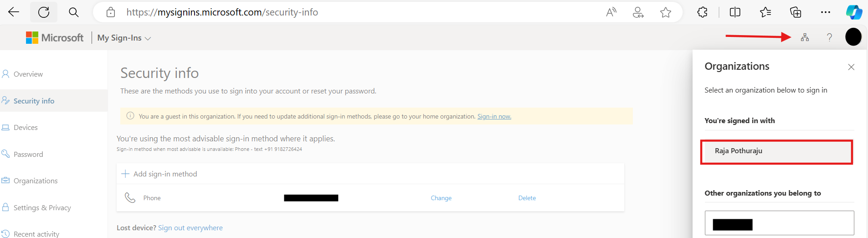This screenshot has width=868, height=238.
Task: Open browser settings and more menu
Action: 825,12
